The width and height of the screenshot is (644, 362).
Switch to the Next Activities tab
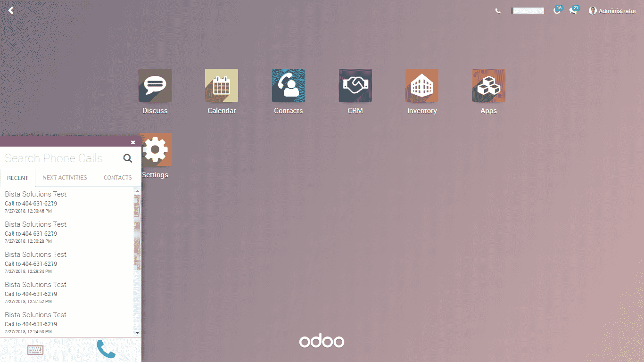[x=65, y=178]
